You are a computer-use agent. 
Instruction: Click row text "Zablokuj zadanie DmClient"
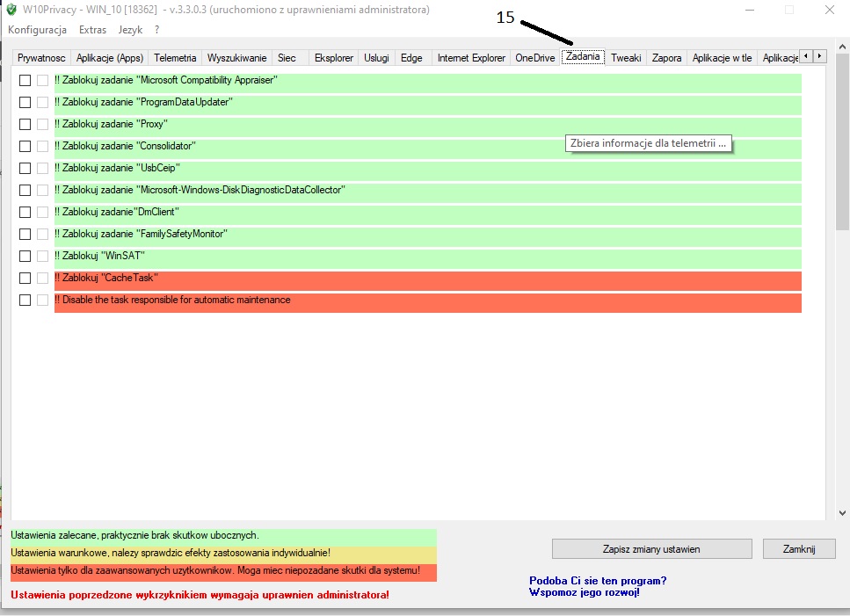[117, 212]
